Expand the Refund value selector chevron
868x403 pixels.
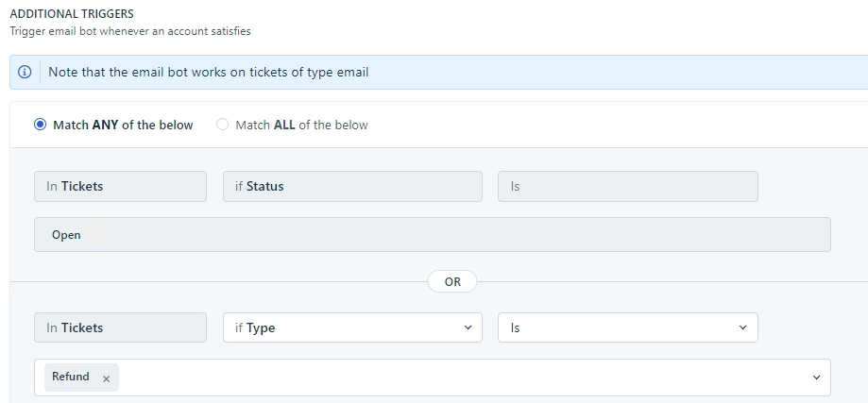point(816,378)
